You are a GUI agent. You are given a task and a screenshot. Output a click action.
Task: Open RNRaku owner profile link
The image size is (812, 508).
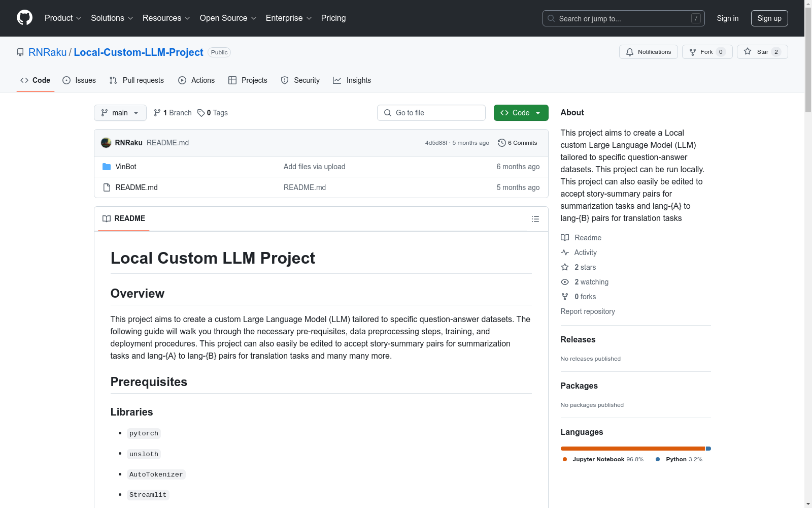(48, 52)
